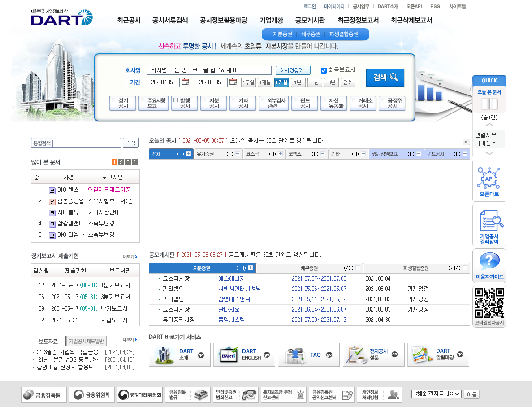532x407 pixels.
Task: Check the 외부감사관련 checkbox
Action: pos(263,100)
